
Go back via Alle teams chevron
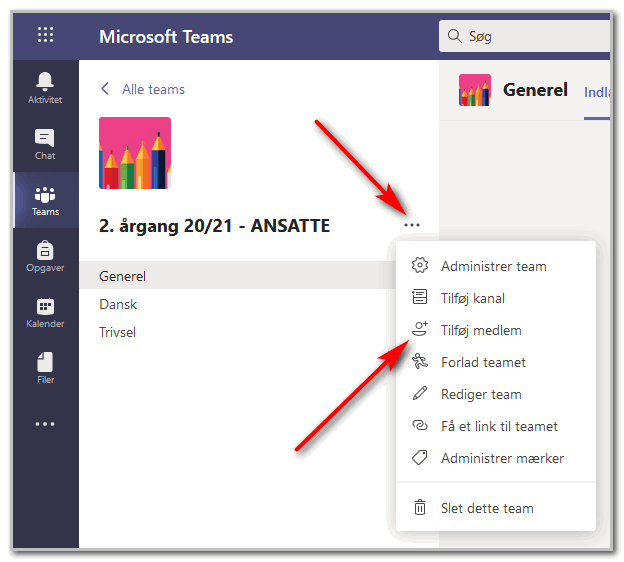[105, 89]
